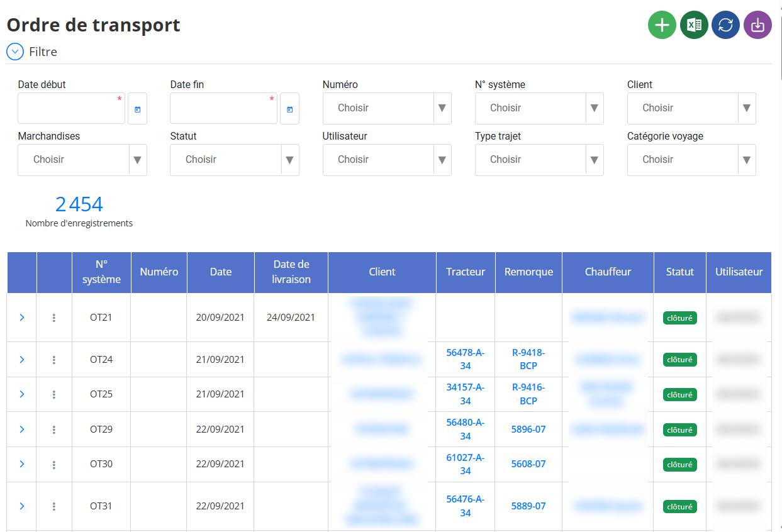Sort by Client column header
The height and width of the screenshot is (532, 782).
coord(382,272)
